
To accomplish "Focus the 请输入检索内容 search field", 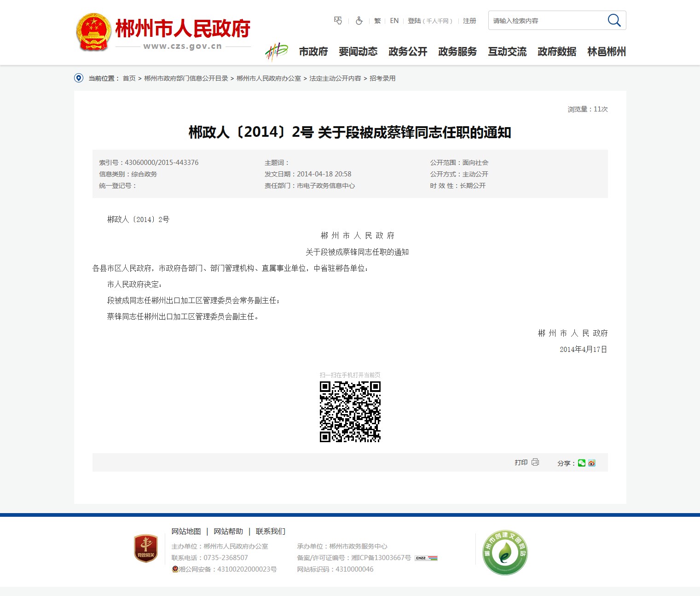I will pyautogui.click(x=545, y=21).
